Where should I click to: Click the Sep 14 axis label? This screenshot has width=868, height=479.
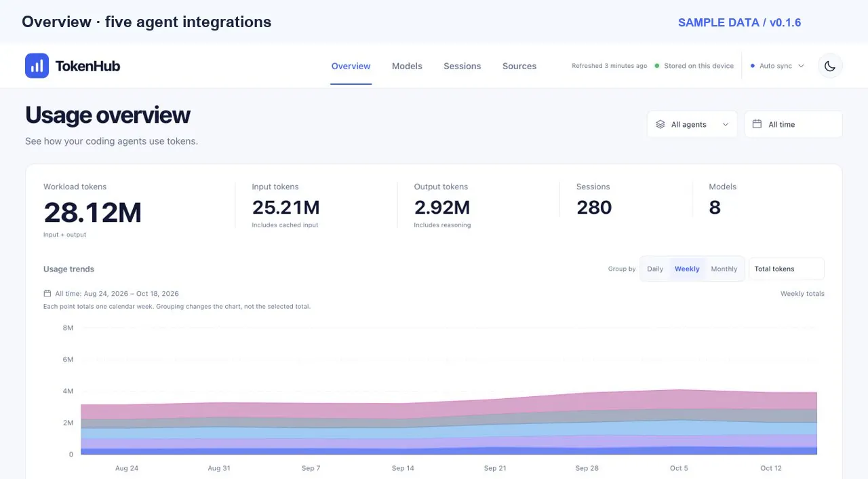pos(403,468)
